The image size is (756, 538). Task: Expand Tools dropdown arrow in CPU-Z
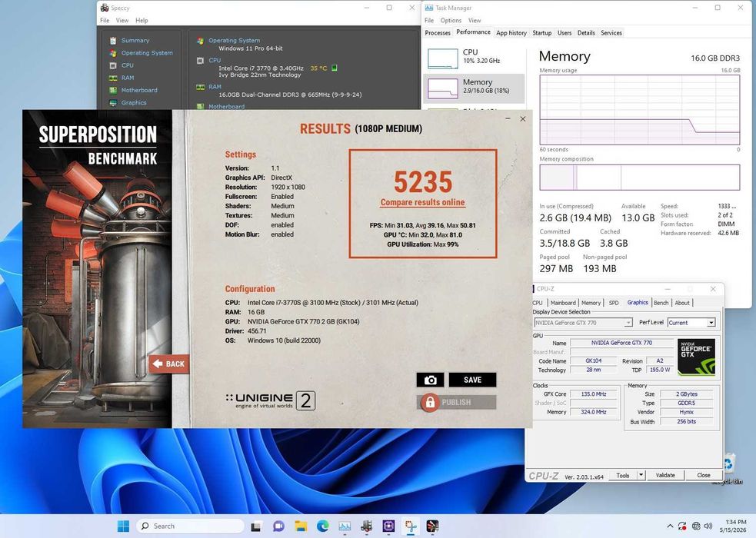pyautogui.click(x=641, y=476)
